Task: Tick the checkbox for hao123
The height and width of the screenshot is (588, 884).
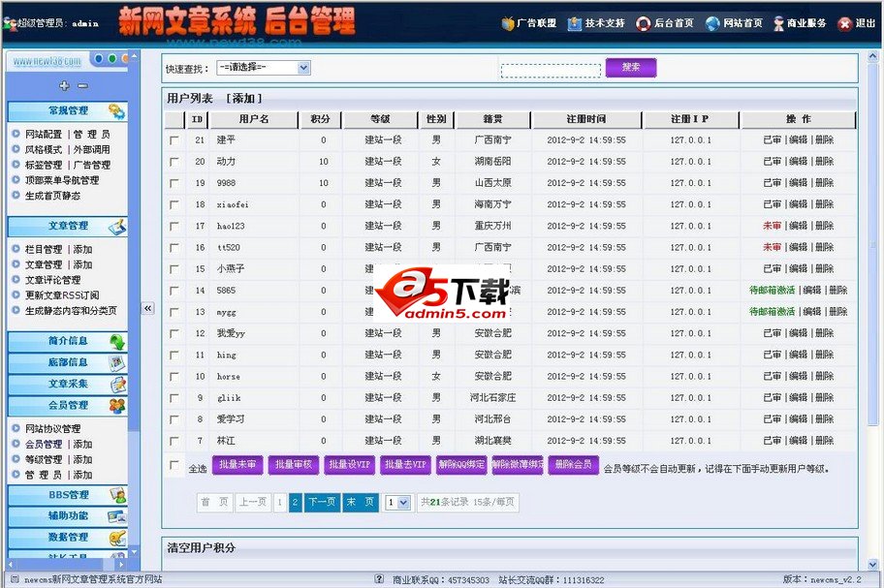Action: click(x=174, y=226)
